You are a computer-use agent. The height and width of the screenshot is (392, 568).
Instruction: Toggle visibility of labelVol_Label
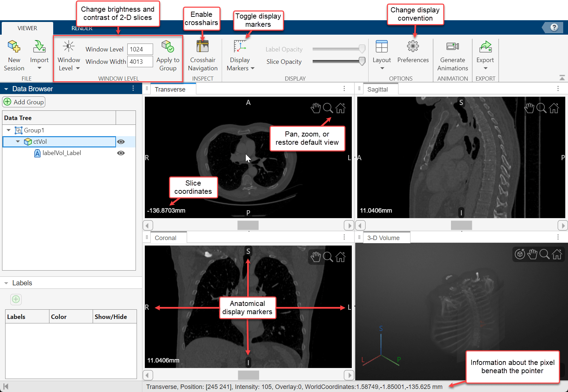point(121,153)
